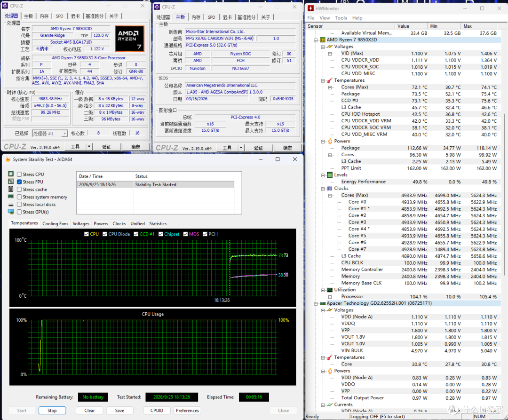This screenshot has width=508, height=420.
Task: Switch to Statistics tab in AIDA64
Action: click(x=158, y=224)
